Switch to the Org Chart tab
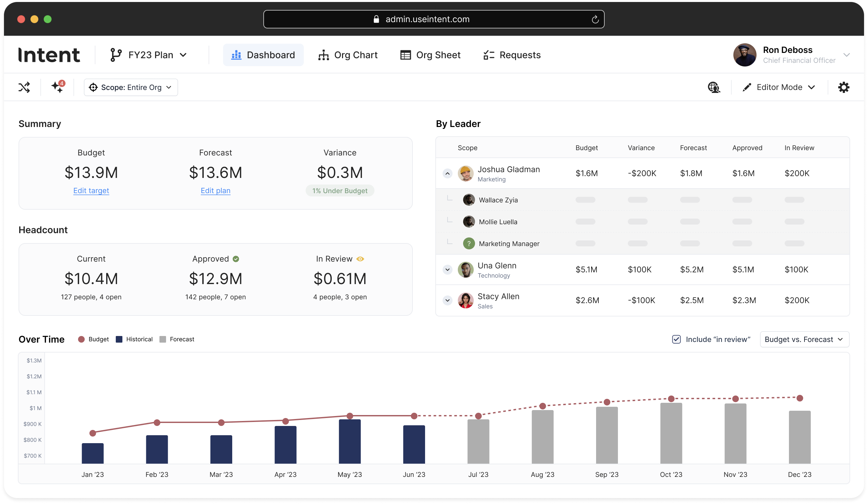Image resolution: width=868 pixels, height=504 pixels. (x=348, y=55)
